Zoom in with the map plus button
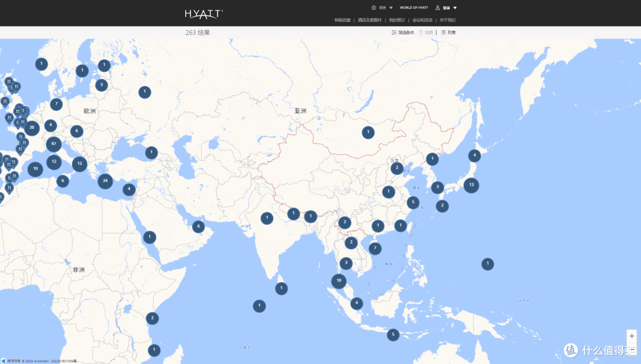The image size is (641, 364). (x=632, y=336)
